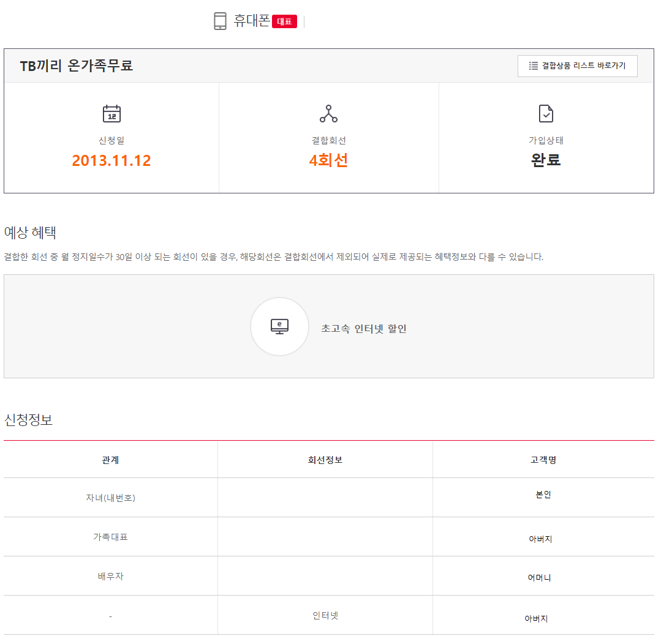Select the 가족대표 row
The height and width of the screenshot is (636, 672).
(110, 537)
